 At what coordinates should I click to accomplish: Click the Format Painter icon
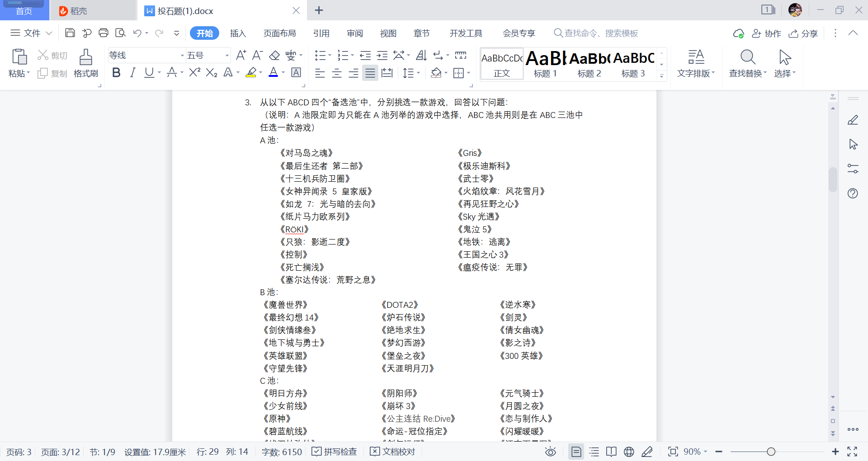(85, 58)
